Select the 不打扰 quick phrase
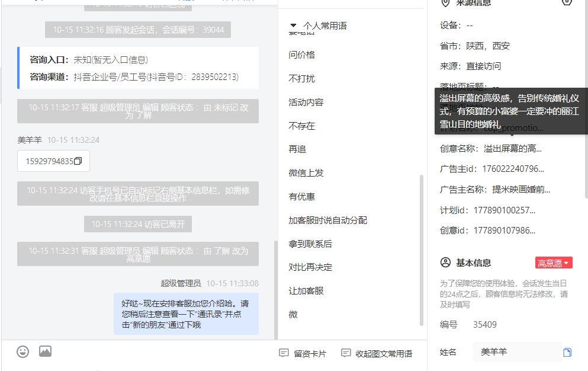This screenshot has width=588, height=371. click(301, 78)
